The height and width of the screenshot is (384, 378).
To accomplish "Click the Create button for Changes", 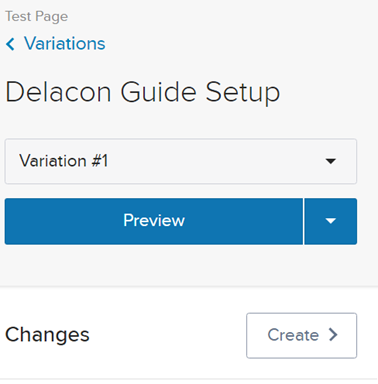I will 302,335.
